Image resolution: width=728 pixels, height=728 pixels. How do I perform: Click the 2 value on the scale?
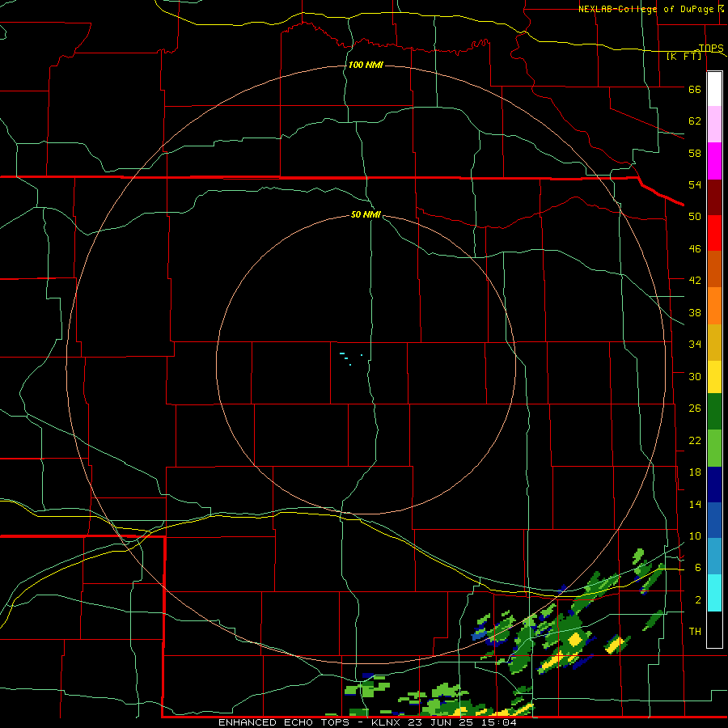698,600
